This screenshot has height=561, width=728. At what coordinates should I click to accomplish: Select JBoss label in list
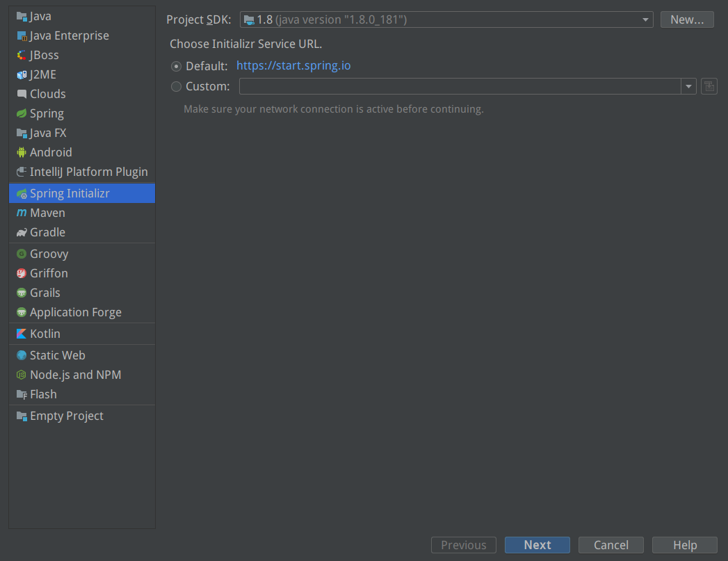pos(44,56)
